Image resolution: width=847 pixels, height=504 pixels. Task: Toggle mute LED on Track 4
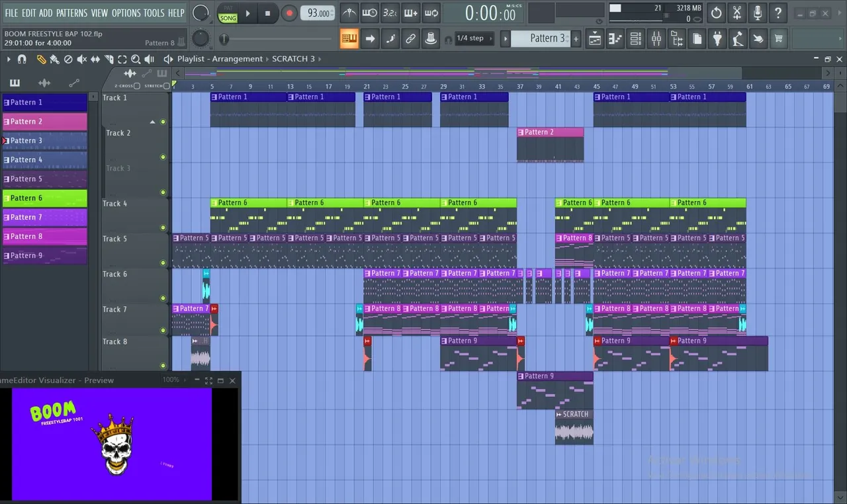[x=163, y=228]
